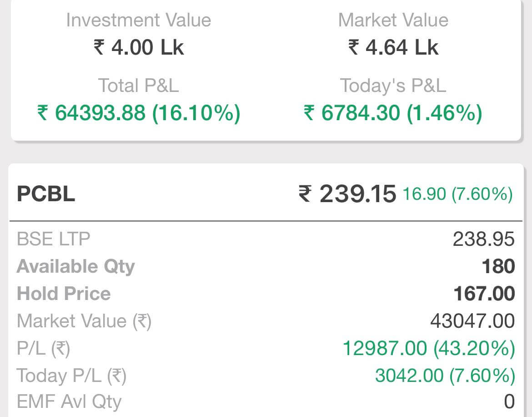Screen dimensions: 532x417
Task: Click the 3042.00 (7.60%) today profit
Action: [x=445, y=376]
